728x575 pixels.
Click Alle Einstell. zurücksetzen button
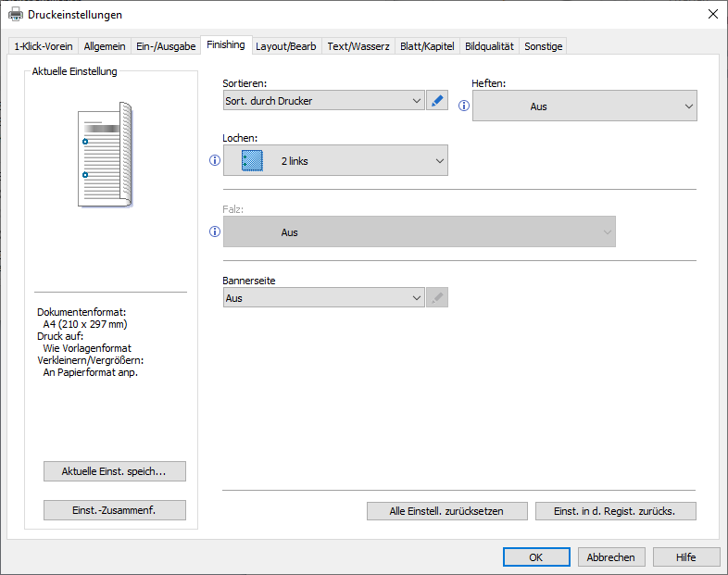[446, 511]
